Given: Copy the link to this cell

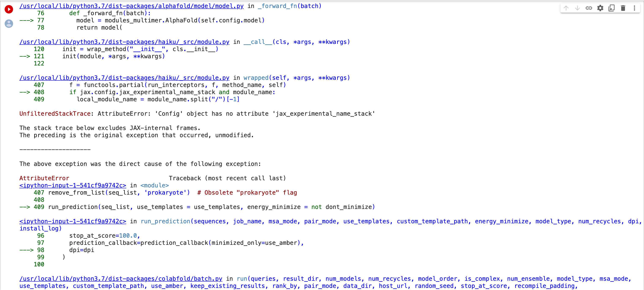Looking at the screenshot, I should [589, 8].
